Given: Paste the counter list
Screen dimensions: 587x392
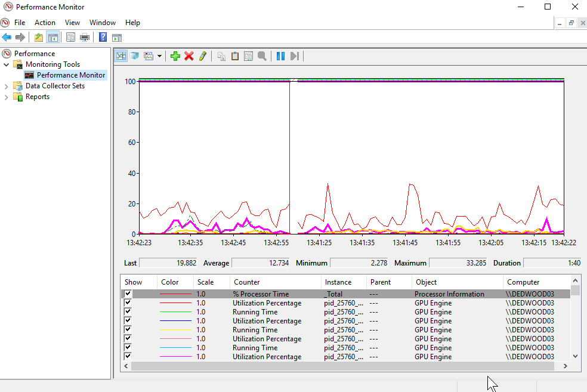Looking at the screenshot, I should coord(234,55).
